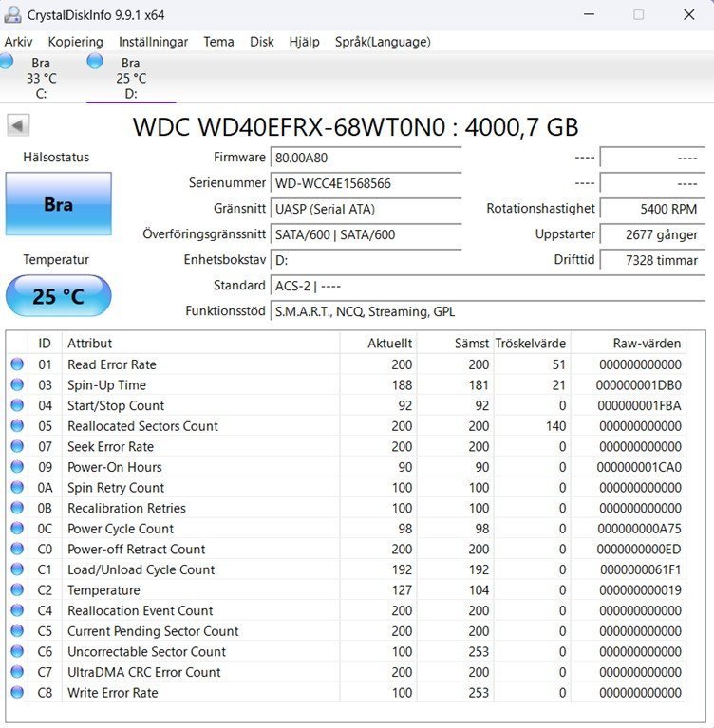Click the status dot for Start/Stop Count

point(17,405)
